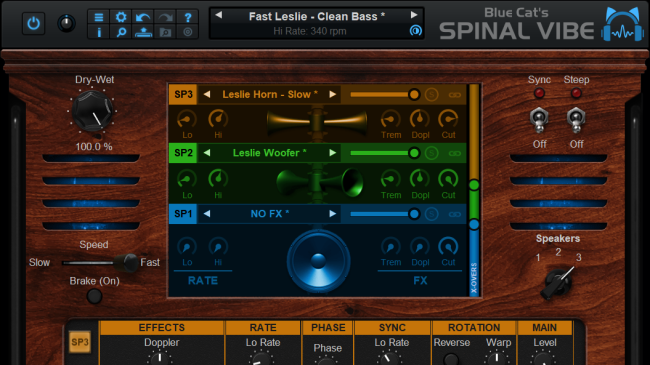
Task: Select the SP2 speaker tab
Action: (183, 153)
